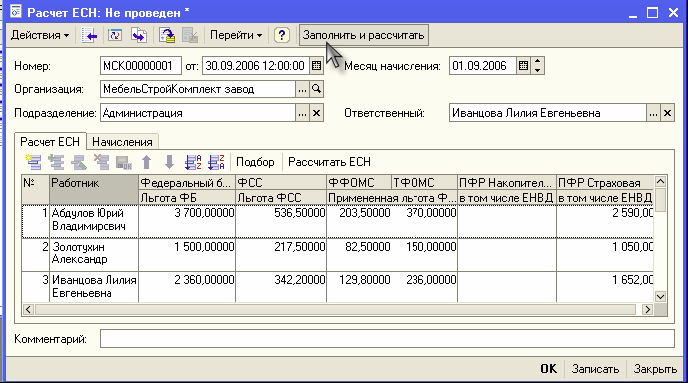Click the post document toolbar icon
This screenshot has width=688, height=383.
pos(167,36)
